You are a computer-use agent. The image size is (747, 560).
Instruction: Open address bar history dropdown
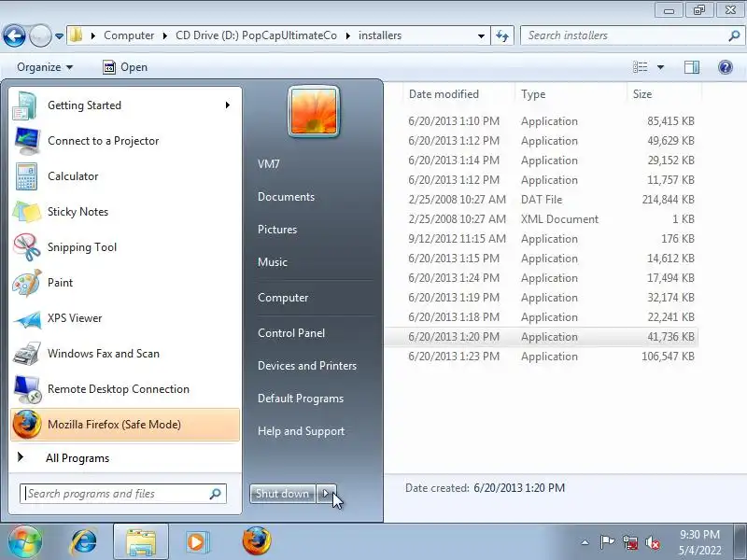point(481,35)
